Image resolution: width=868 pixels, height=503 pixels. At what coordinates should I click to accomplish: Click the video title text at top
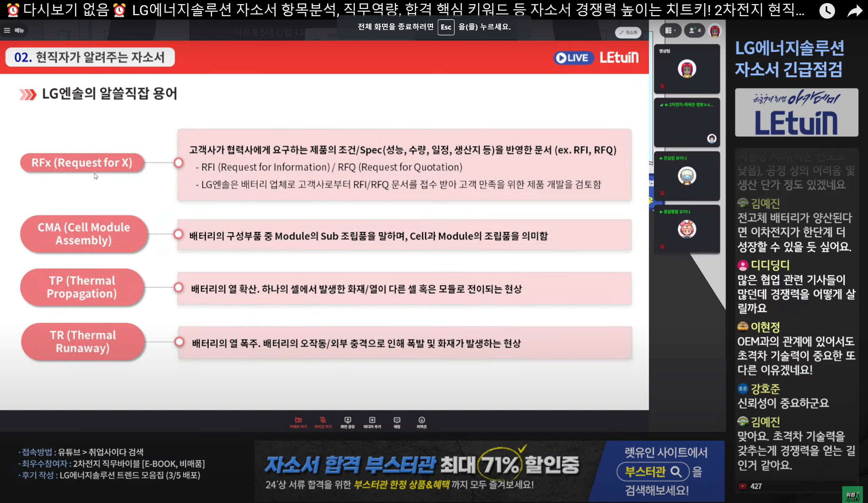click(x=405, y=10)
